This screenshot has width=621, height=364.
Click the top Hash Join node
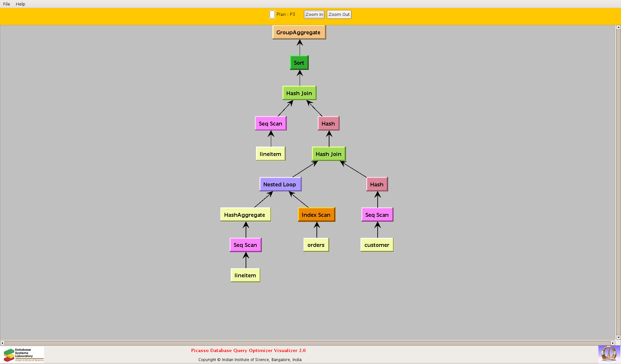[299, 93]
